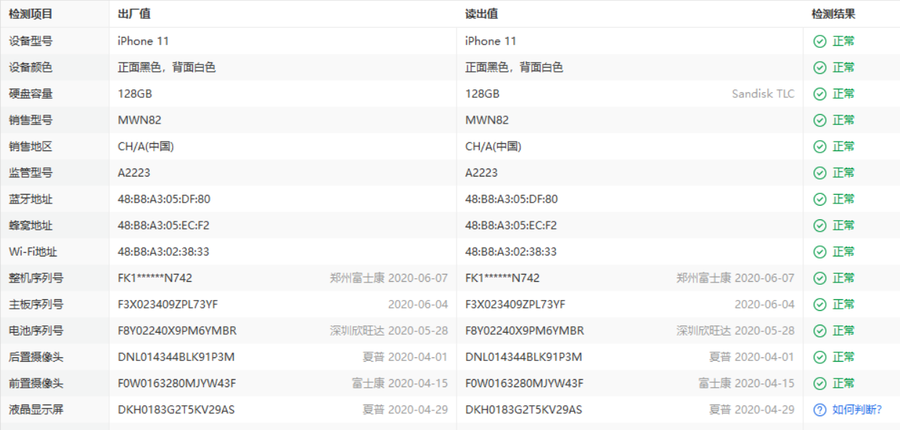Click the 检测项目 column header
Viewport: 900px width, 430px height.
point(30,14)
